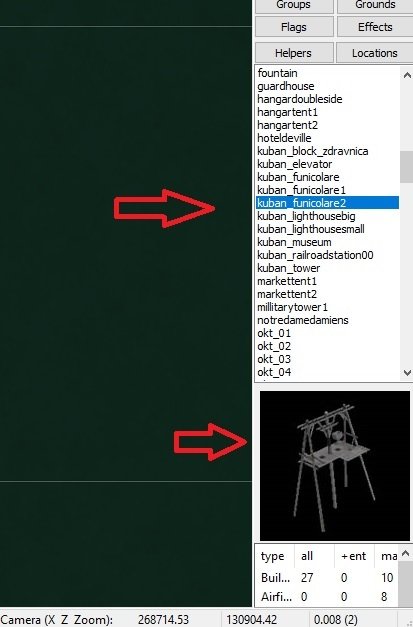Choose kuban_lighthousebig from the list
This screenshot has height=627, width=413.
point(306,216)
